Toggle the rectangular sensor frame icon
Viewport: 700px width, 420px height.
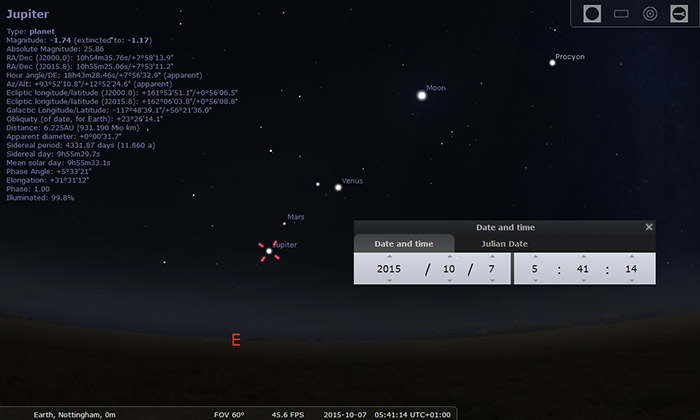(x=621, y=14)
